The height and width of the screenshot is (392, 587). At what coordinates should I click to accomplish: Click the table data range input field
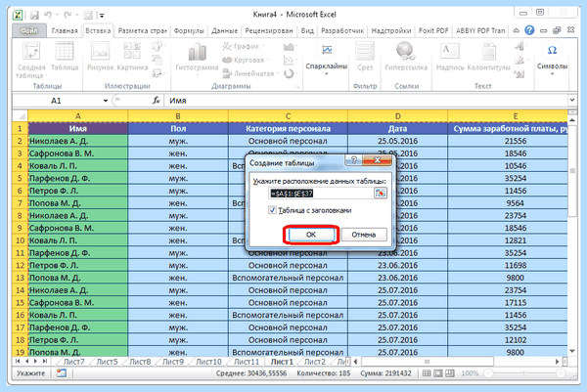[321, 193]
